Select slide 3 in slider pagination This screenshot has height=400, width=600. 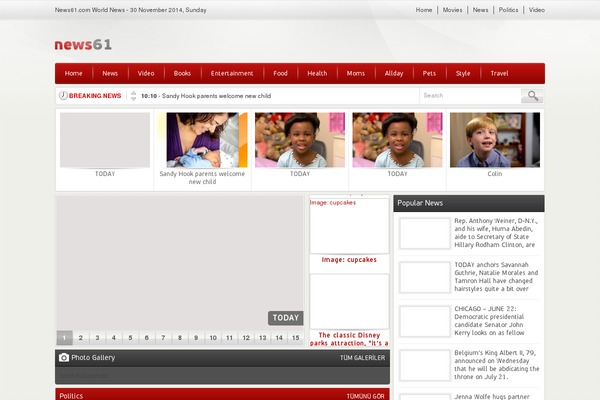(97, 338)
